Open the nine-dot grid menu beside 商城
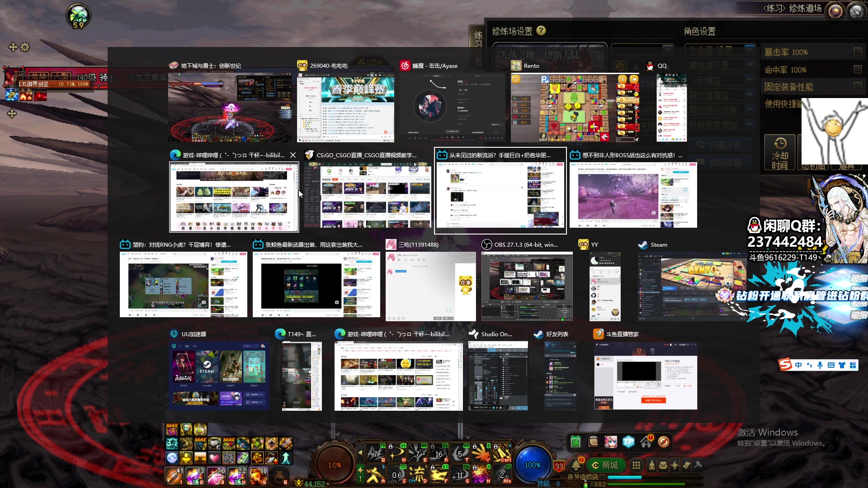The height and width of the screenshot is (488, 868). click(x=636, y=465)
